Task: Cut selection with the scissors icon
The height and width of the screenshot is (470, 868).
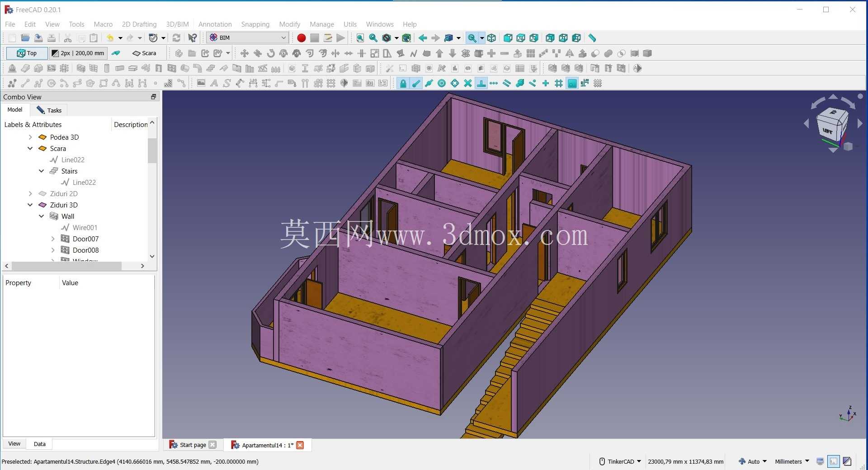Action: [x=68, y=38]
